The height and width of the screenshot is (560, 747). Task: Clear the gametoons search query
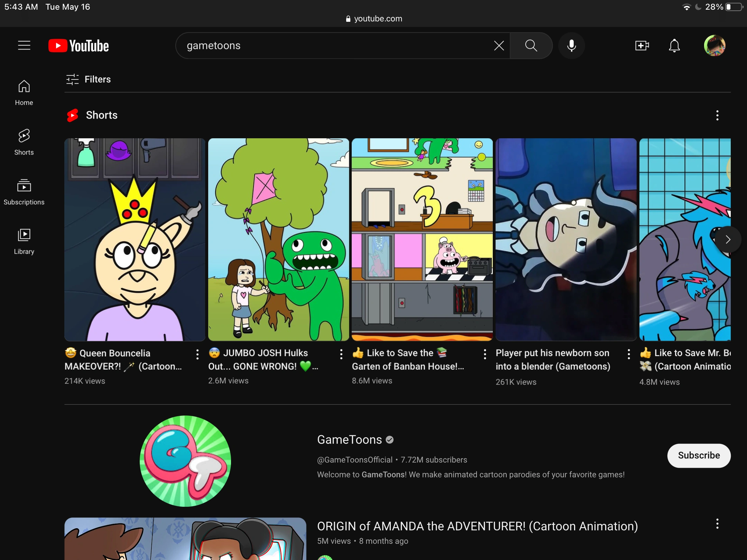click(x=498, y=45)
